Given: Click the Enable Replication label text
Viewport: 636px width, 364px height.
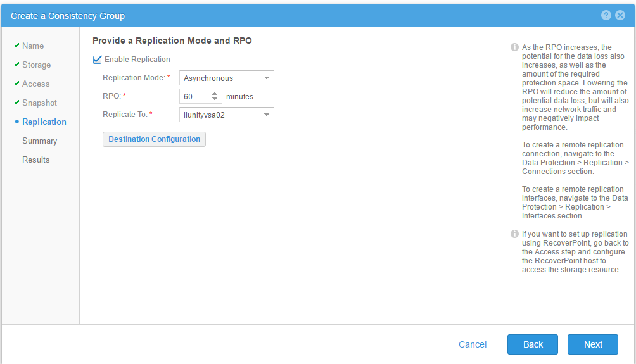Looking at the screenshot, I should [137, 60].
